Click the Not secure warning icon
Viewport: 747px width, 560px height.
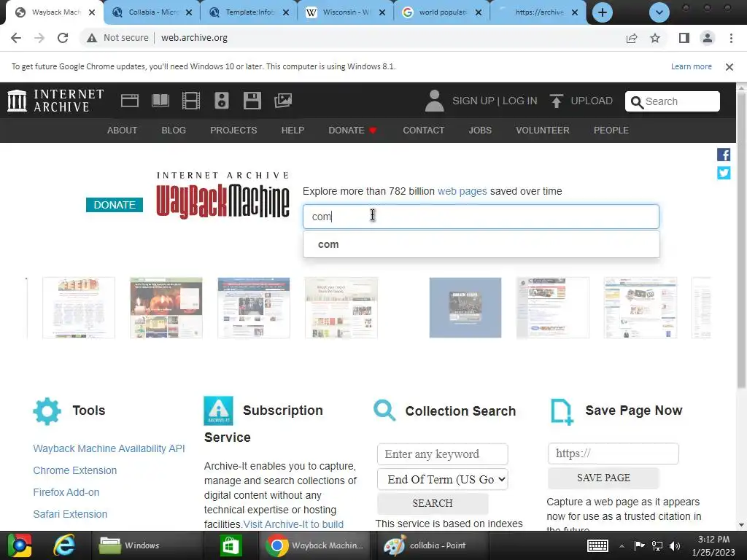click(92, 38)
